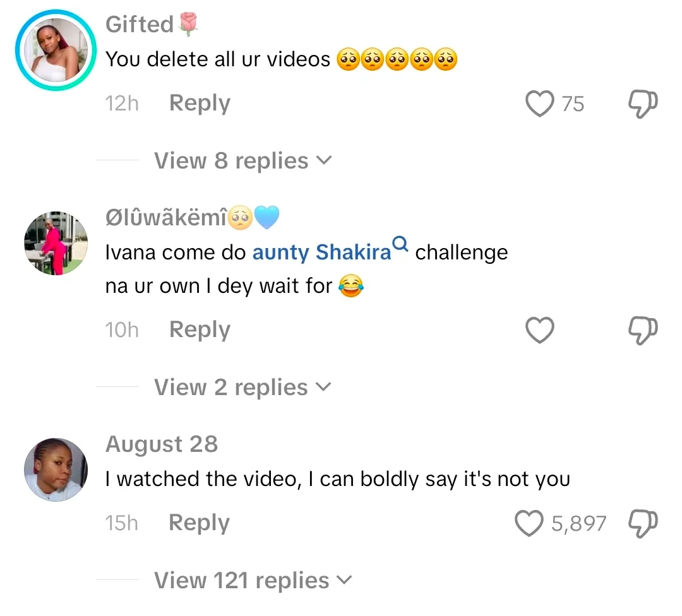The width and height of the screenshot is (682, 616).
Task: Dislike Øluwakemi's Shakira challenge comment
Action: 643,330
